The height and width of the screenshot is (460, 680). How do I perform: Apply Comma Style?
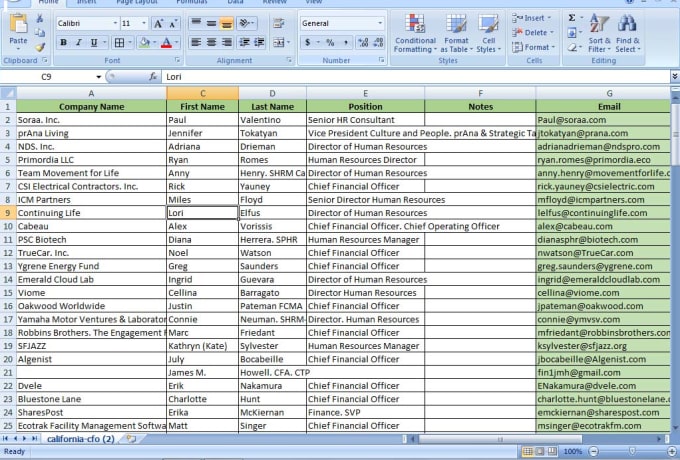pyautogui.click(x=346, y=42)
